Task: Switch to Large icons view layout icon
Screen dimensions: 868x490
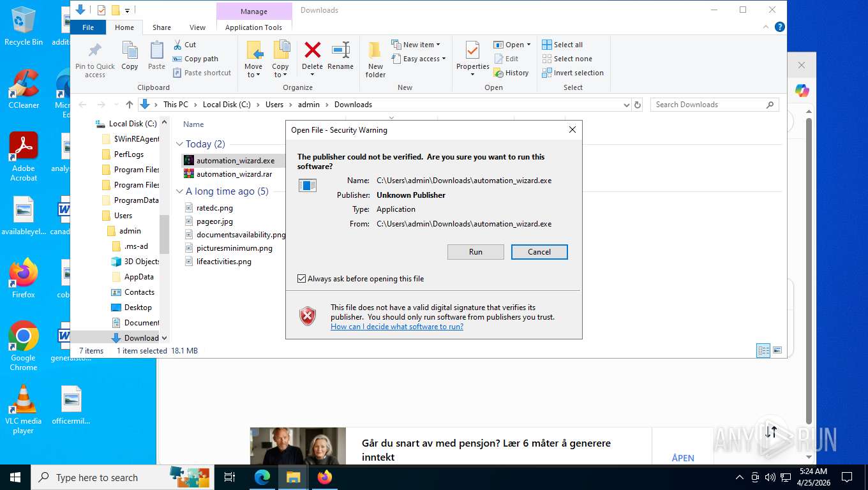Action: coord(777,350)
